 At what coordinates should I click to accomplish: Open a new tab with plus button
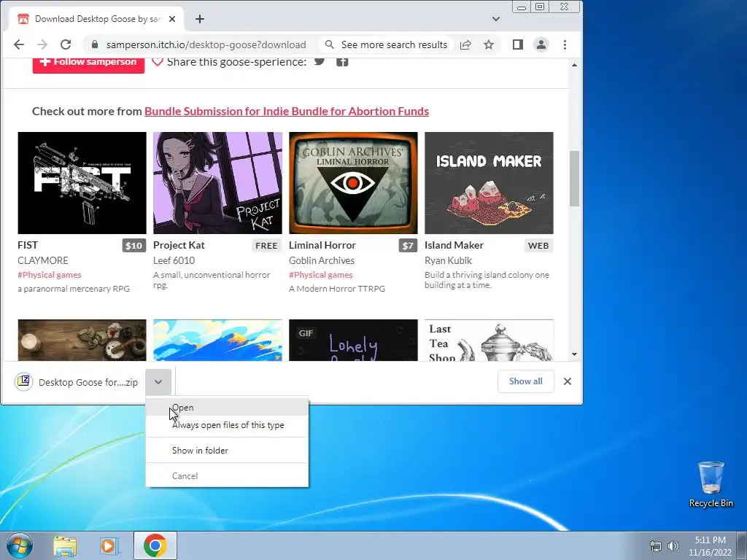click(x=200, y=19)
